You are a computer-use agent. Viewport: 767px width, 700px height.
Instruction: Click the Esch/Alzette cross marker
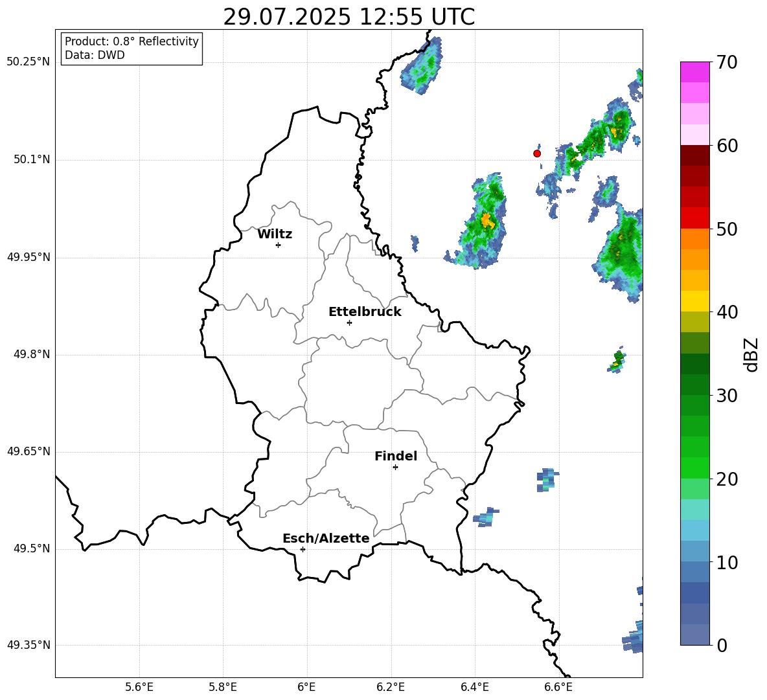[x=303, y=549]
